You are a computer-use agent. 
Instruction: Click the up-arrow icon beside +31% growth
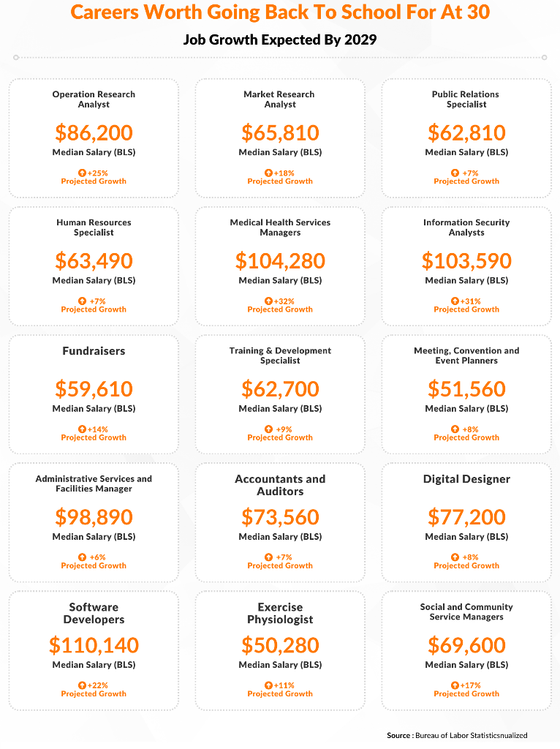click(455, 301)
